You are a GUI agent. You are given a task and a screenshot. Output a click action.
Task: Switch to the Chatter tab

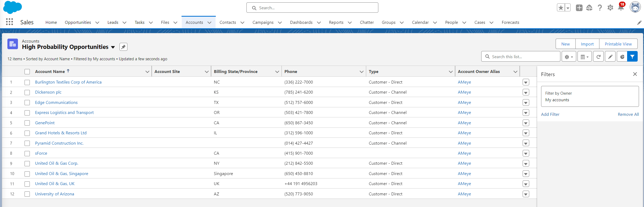click(367, 22)
